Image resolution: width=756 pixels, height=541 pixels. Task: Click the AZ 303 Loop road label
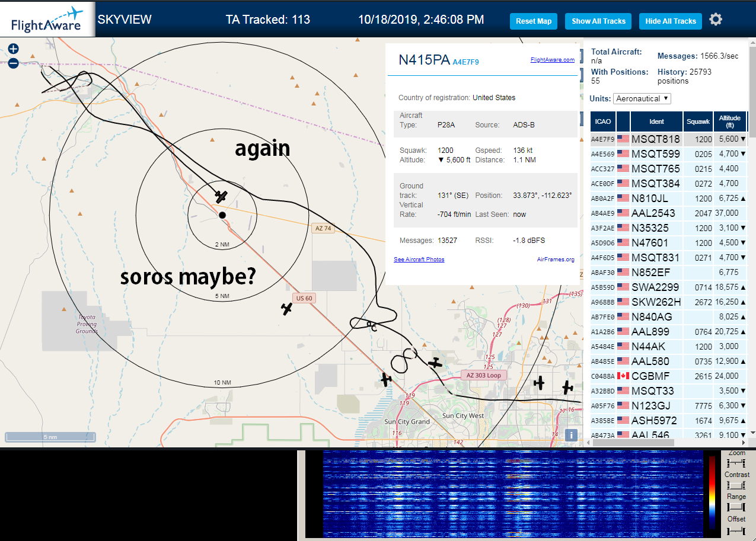coord(484,376)
